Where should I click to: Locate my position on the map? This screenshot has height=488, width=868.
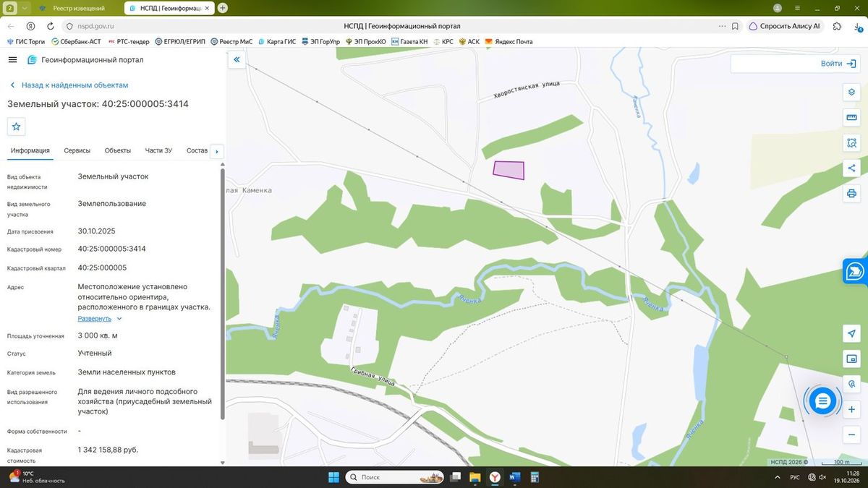click(x=851, y=333)
